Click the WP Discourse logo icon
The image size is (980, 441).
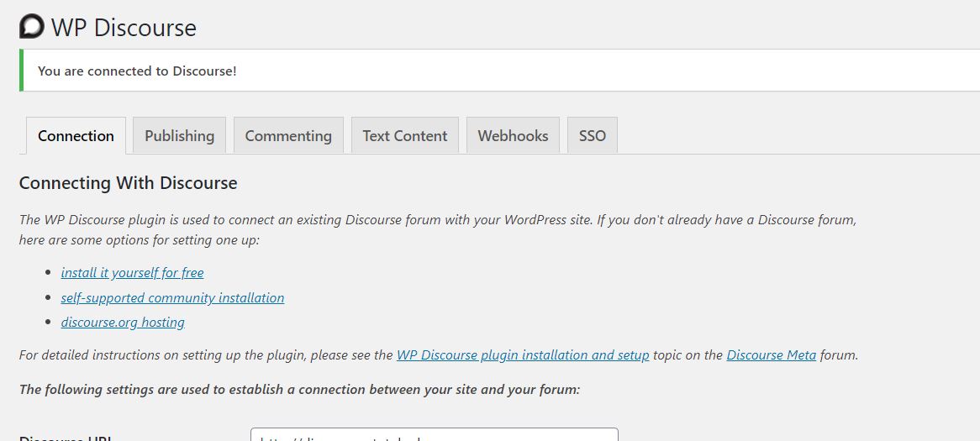click(x=32, y=27)
